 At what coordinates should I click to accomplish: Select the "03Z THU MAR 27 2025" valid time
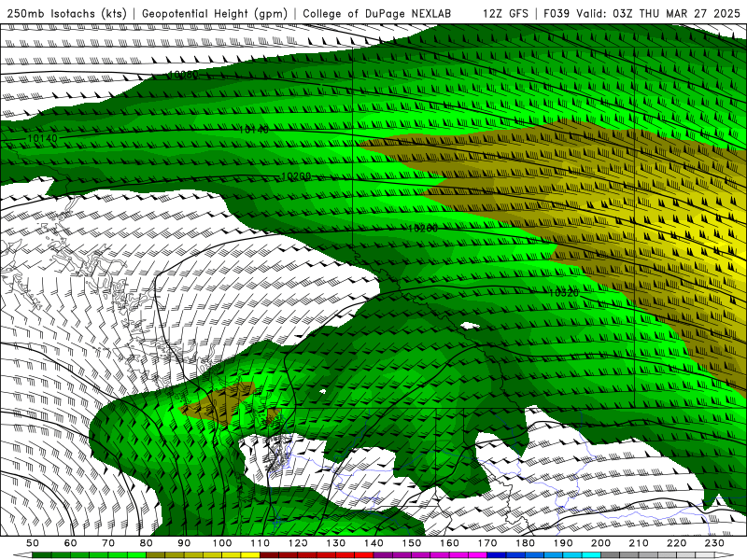pos(676,13)
